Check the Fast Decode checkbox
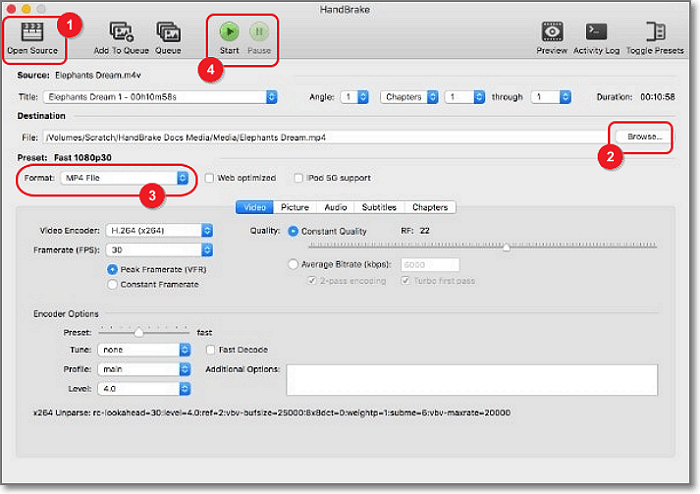The image size is (700, 494). pos(210,350)
